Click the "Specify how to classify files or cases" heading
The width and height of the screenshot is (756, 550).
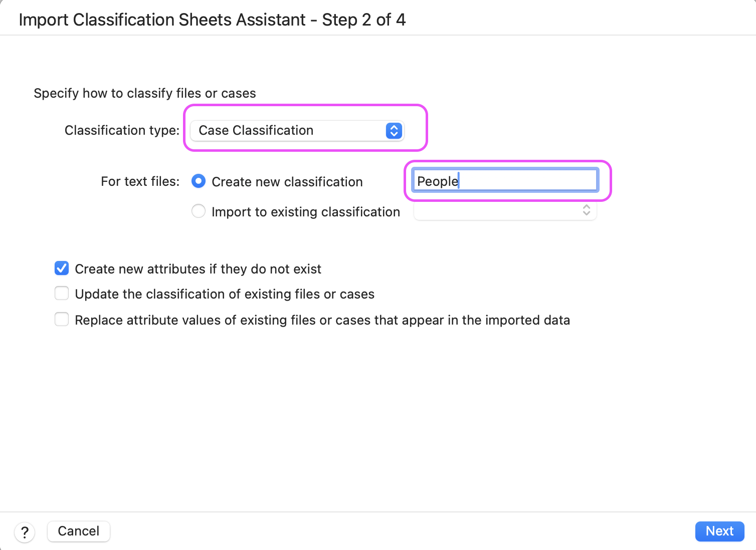tap(145, 94)
